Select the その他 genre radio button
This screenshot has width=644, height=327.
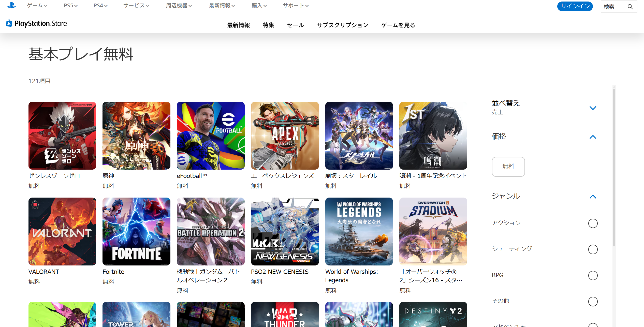coord(593,302)
